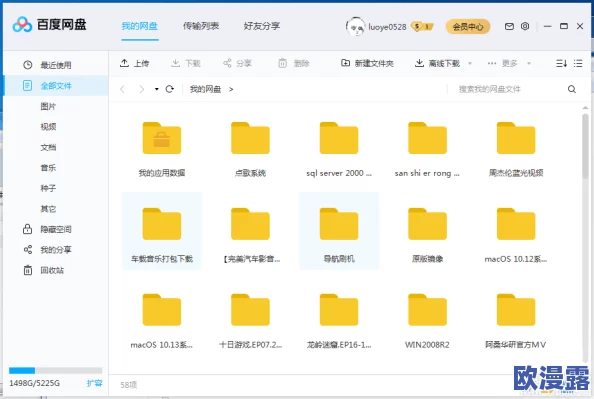594x399 pixels.
Task: Click 扩容 to expand storage
Action: 94,383
